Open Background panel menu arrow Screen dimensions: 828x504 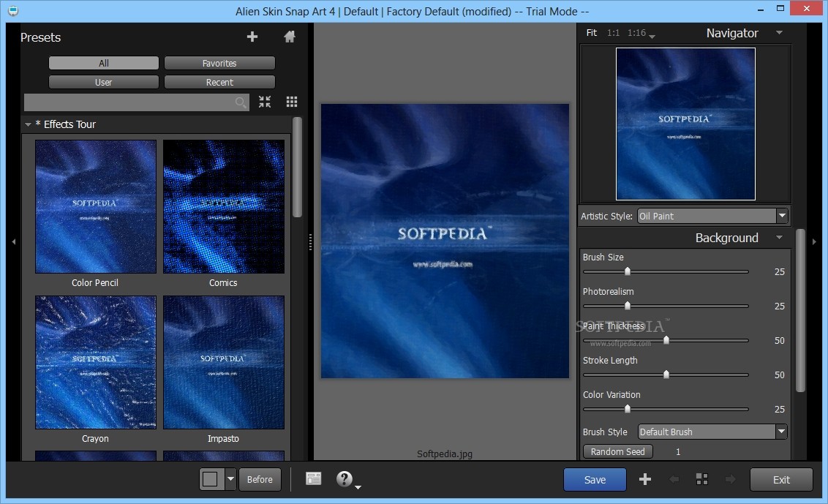click(x=779, y=238)
